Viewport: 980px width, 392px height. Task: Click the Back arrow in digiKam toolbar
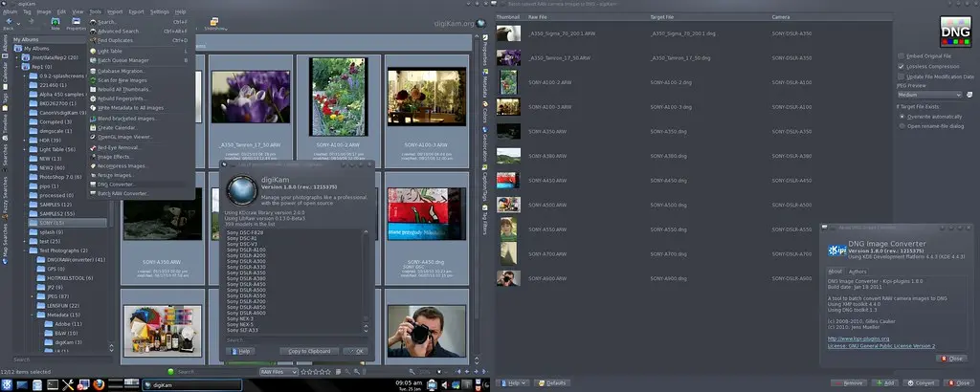click(x=8, y=22)
